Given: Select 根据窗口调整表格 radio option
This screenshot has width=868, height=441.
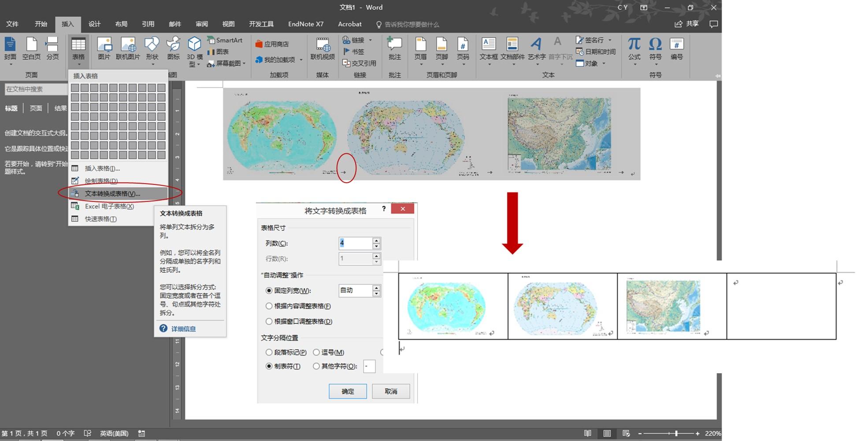Looking at the screenshot, I should 269,322.
